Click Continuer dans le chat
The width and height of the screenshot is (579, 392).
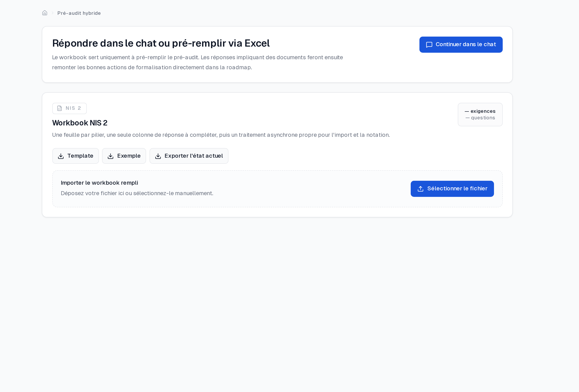461,45
